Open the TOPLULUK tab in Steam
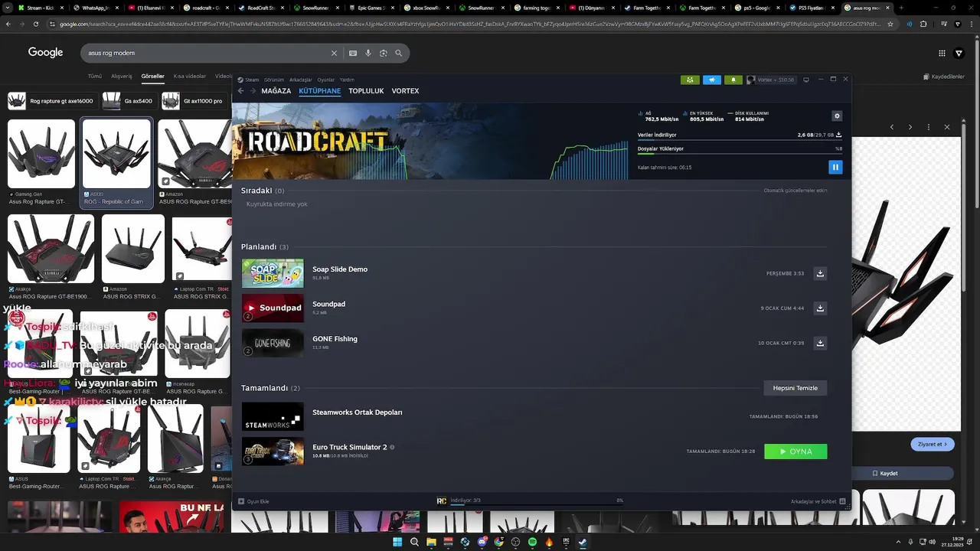 tap(366, 90)
